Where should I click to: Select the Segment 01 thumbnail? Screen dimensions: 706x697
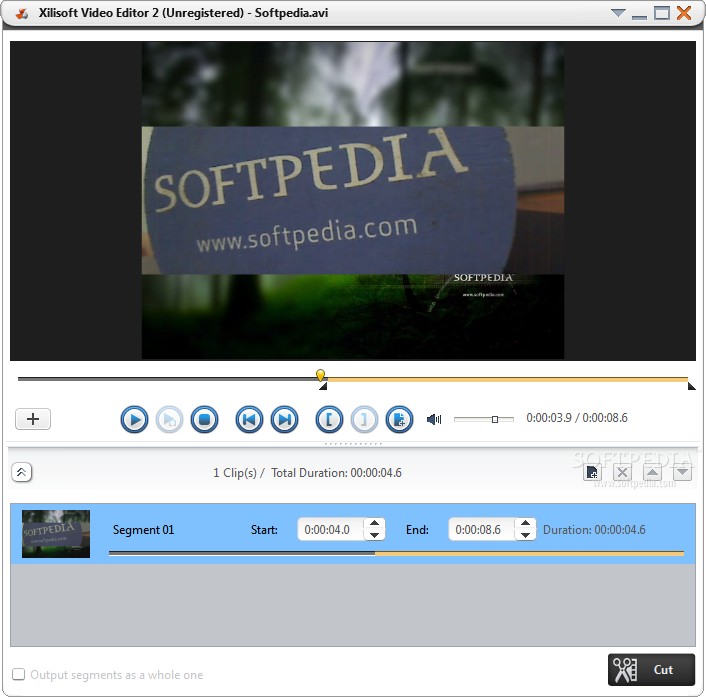tap(56, 534)
